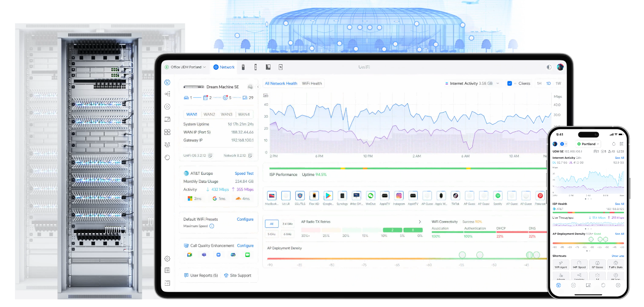Select 1W time range
Viewport: 644px width, 307px height.
(558, 84)
